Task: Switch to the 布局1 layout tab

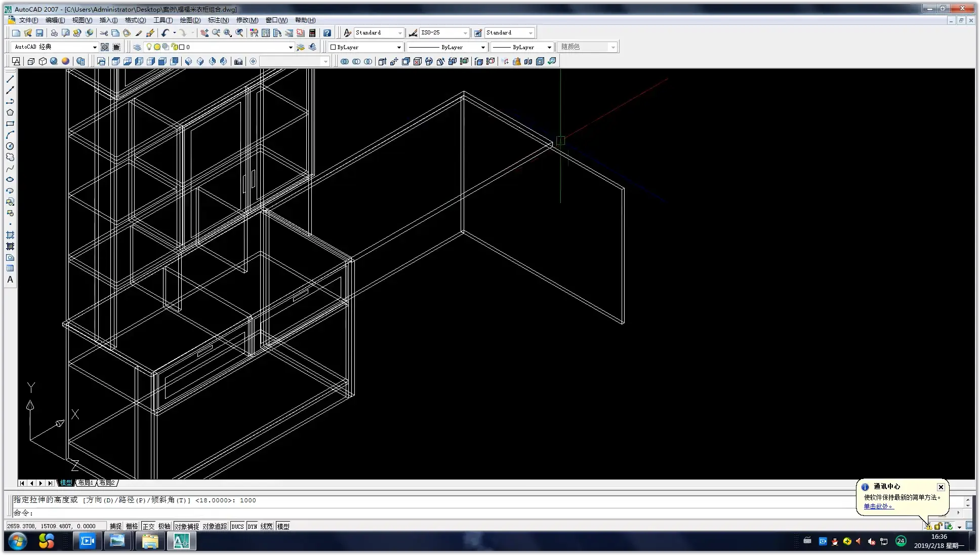Action: click(86, 483)
